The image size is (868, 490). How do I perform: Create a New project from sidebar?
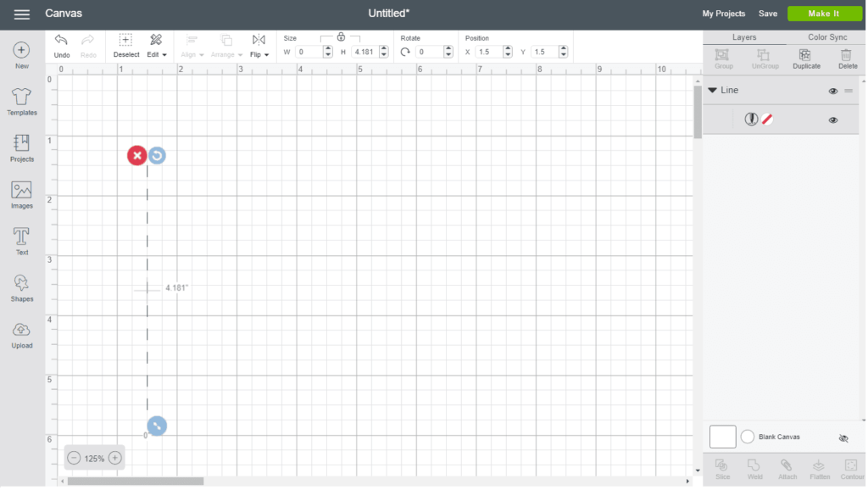coord(21,55)
